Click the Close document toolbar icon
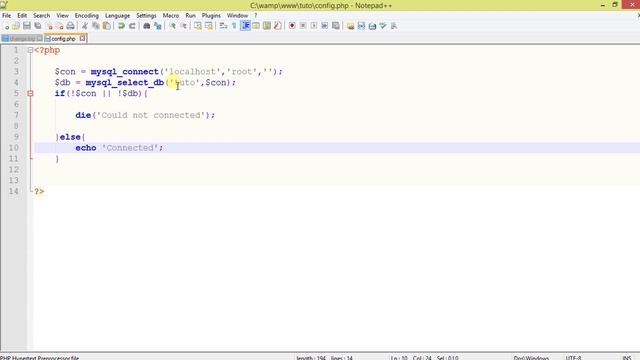 (49, 26)
